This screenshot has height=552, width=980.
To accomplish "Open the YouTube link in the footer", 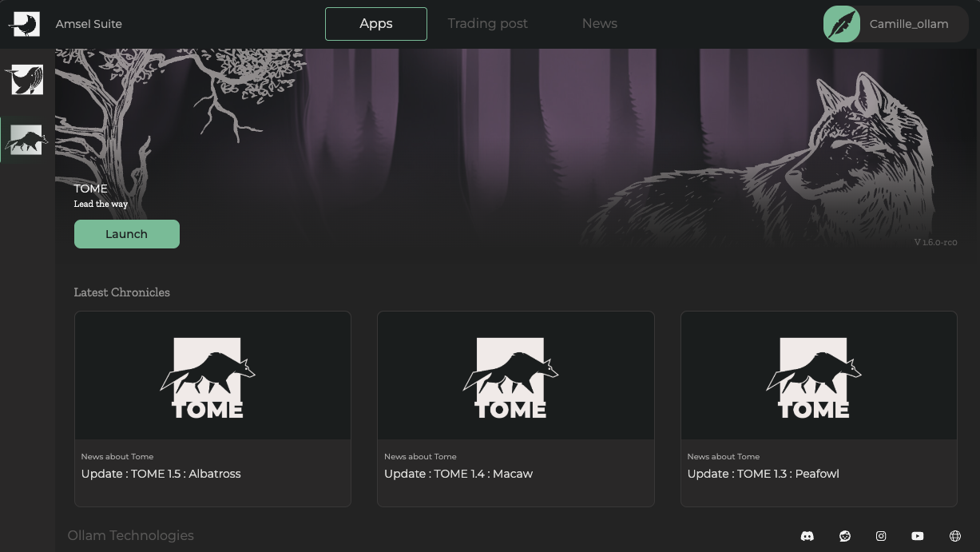I will [918, 536].
